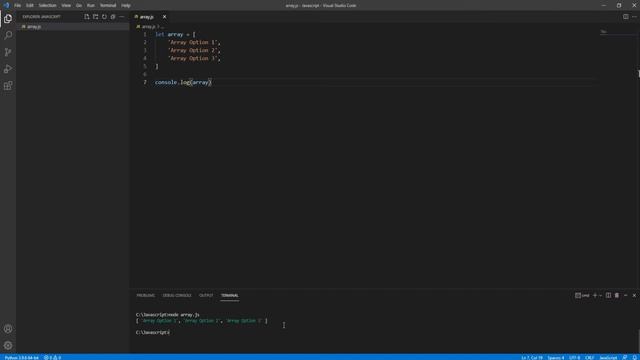Image resolution: width=640 pixels, height=360 pixels.
Task: Change file encoding UTF-8
Action: pos(574,358)
